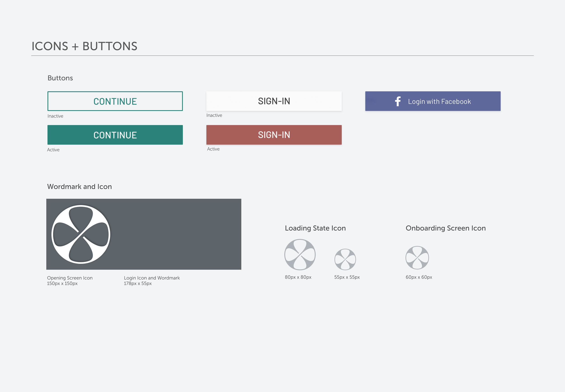Click the Facebook f logo icon
The width and height of the screenshot is (565, 392).
click(398, 101)
